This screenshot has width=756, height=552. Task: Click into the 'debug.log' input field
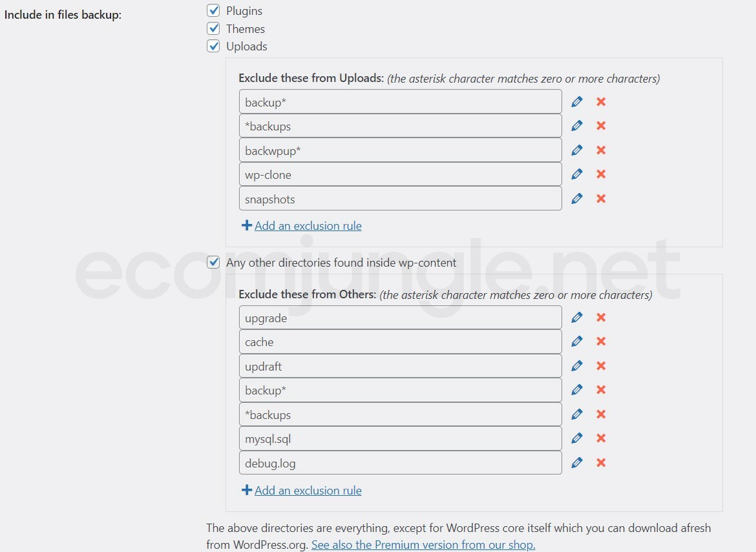(400, 463)
